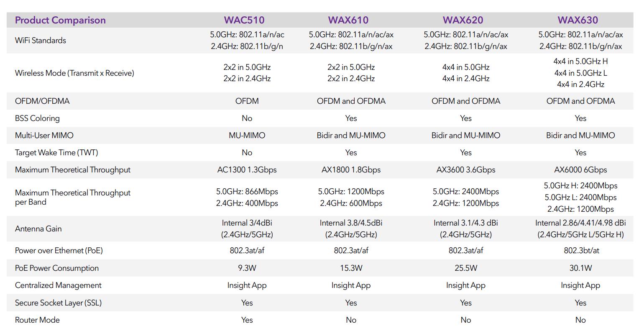The width and height of the screenshot is (644, 326).
Task: Select the WiFi Standards row label
Action: tap(41, 41)
